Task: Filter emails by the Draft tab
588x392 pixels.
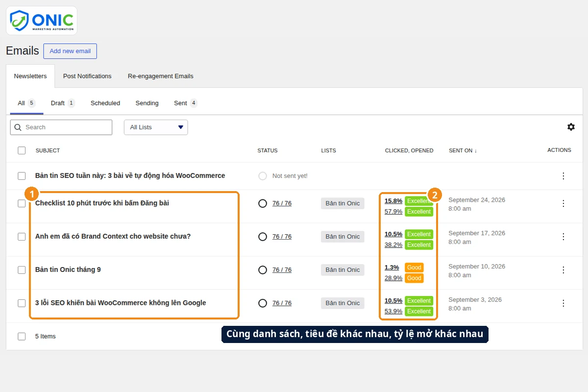Action: (63, 103)
